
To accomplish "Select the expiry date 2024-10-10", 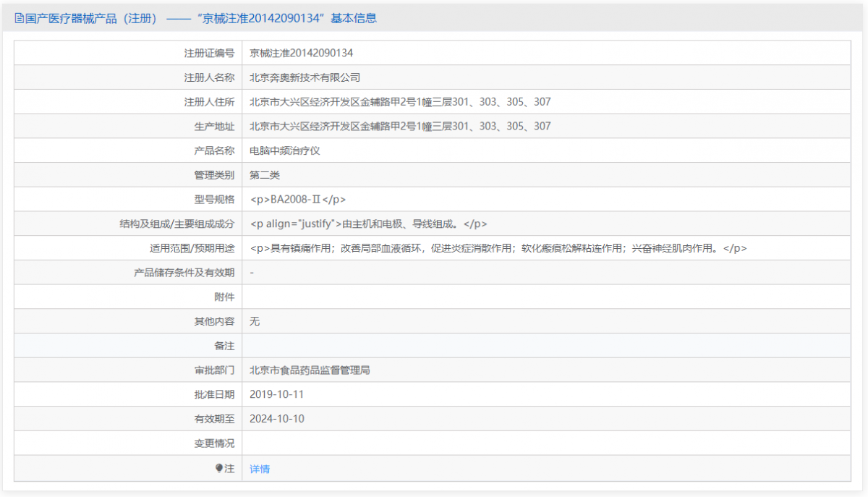I will 277,418.
